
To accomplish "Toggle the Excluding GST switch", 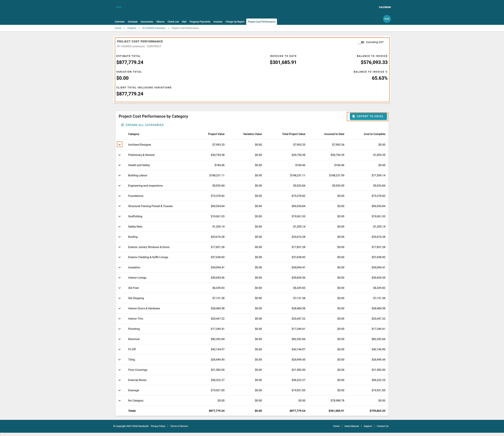I will 361,42.
